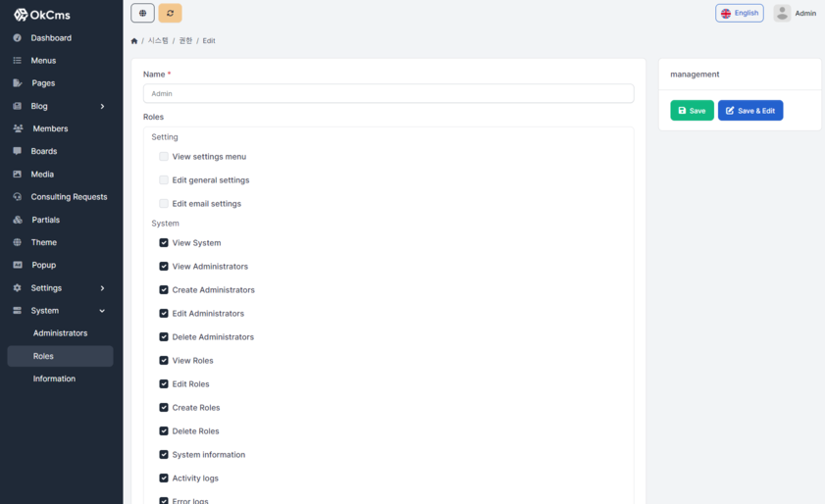Open the English language selector
The image size is (825, 504).
pos(740,13)
